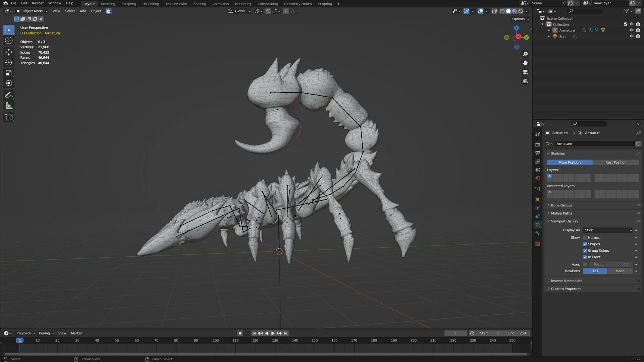Select the Add Cube tool

[9, 117]
